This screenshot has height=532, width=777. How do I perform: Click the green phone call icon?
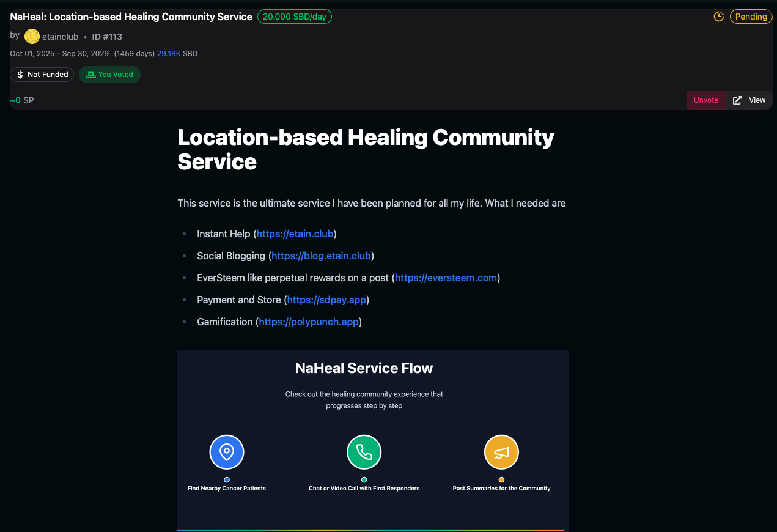pyautogui.click(x=364, y=453)
